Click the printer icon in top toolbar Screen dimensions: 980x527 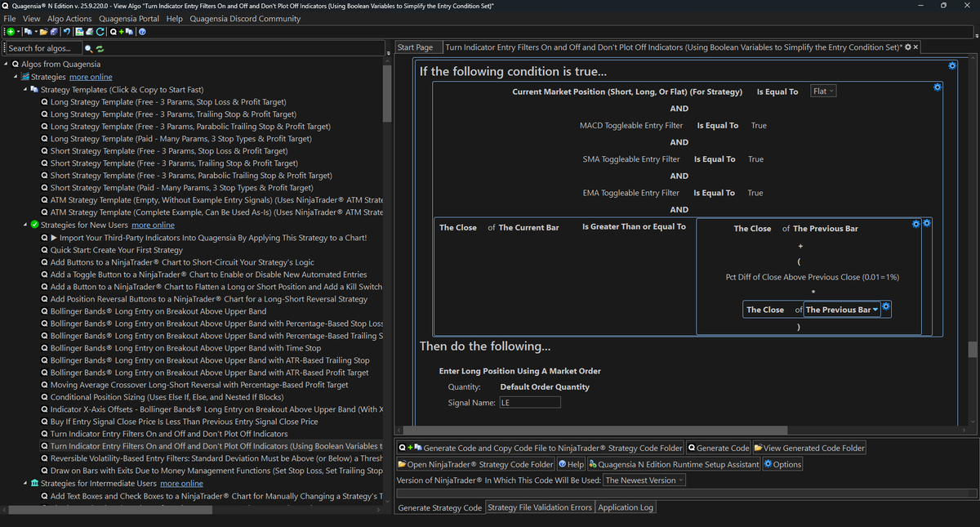(89, 32)
